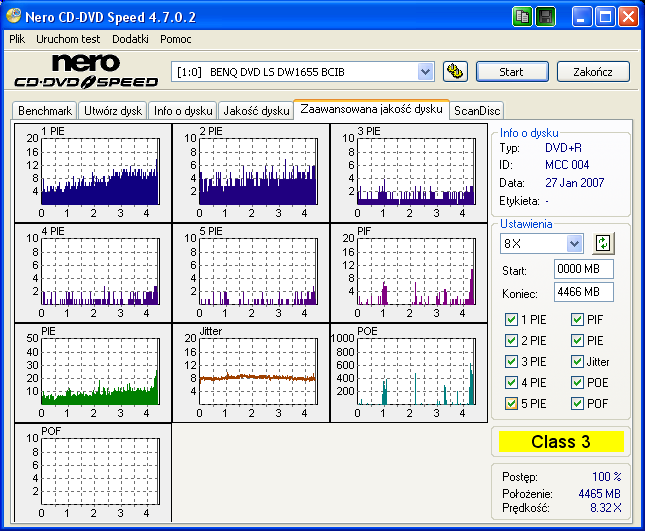Uncheck the 2 PIE checkbox
The image size is (645, 531).
pos(511,341)
